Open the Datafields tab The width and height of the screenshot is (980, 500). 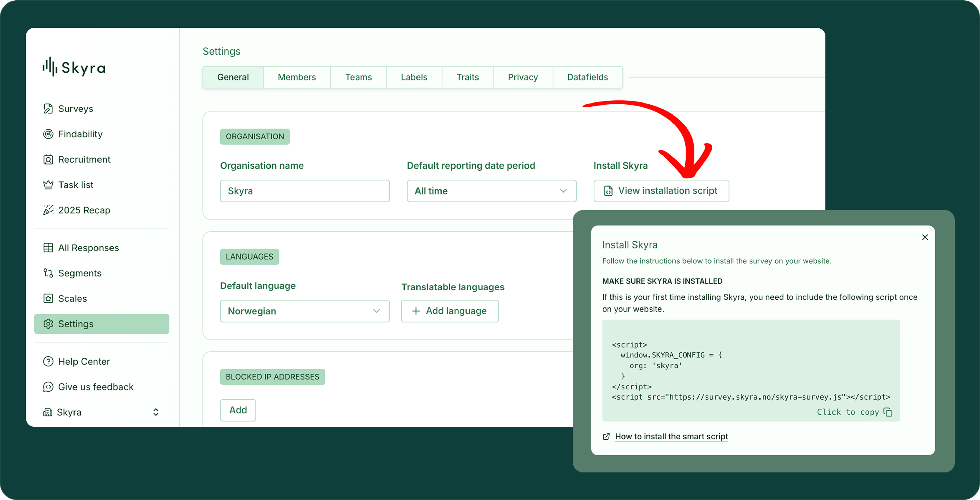[x=587, y=77]
